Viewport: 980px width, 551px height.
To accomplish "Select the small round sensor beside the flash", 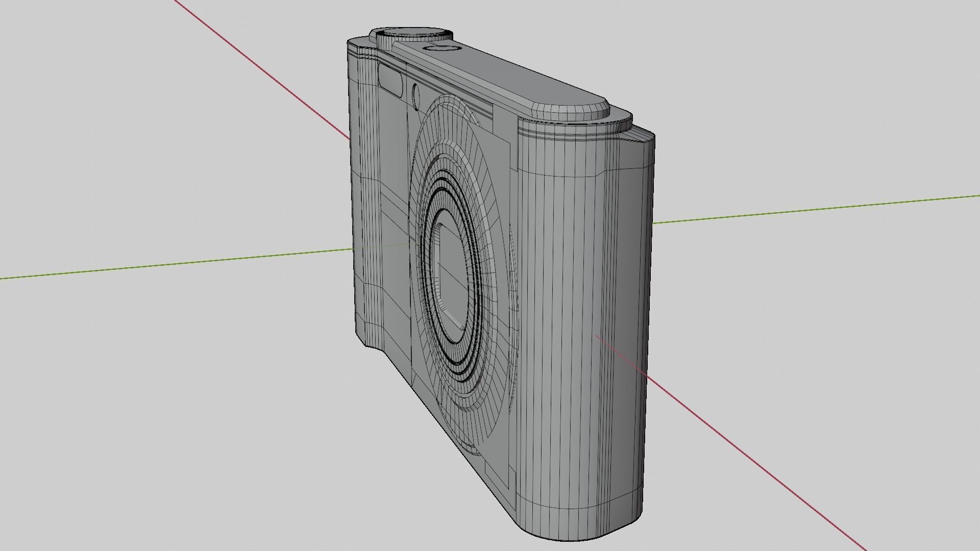I will point(415,96).
